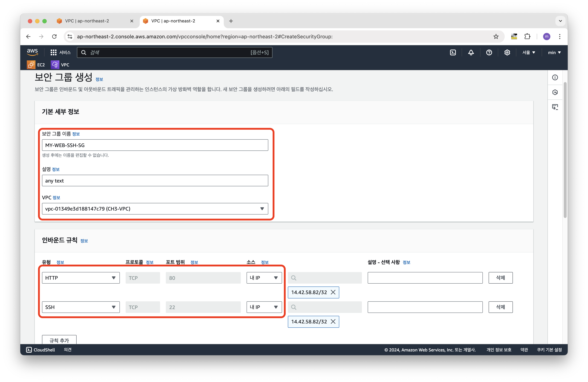The image size is (588, 382).
Task: Open the services grid menu icon
Action: (x=53, y=52)
